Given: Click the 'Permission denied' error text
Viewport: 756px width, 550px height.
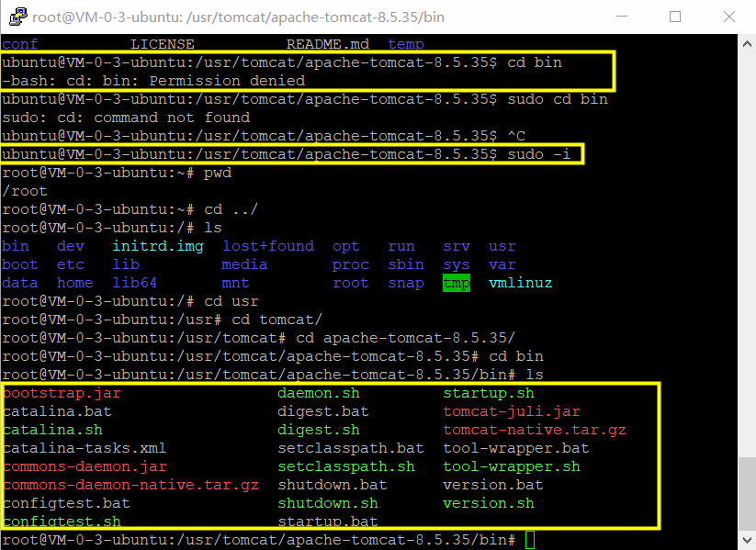Looking at the screenshot, I should coord(227,81).
